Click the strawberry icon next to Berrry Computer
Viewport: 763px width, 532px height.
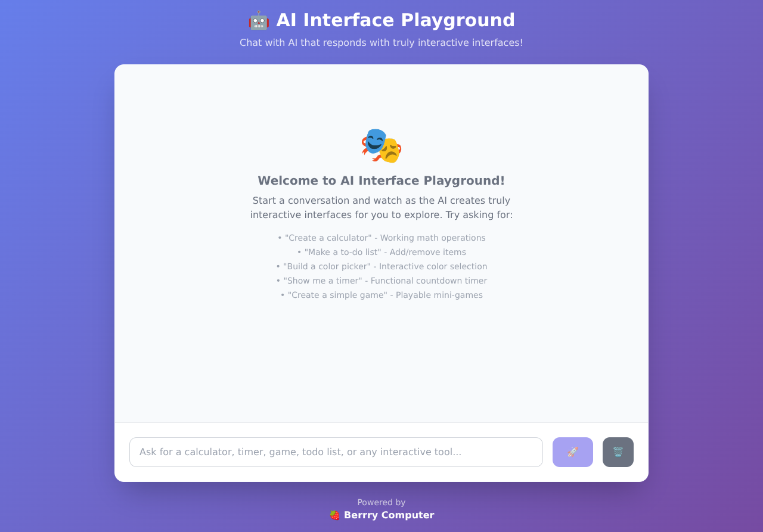click(x=333, y=515)
